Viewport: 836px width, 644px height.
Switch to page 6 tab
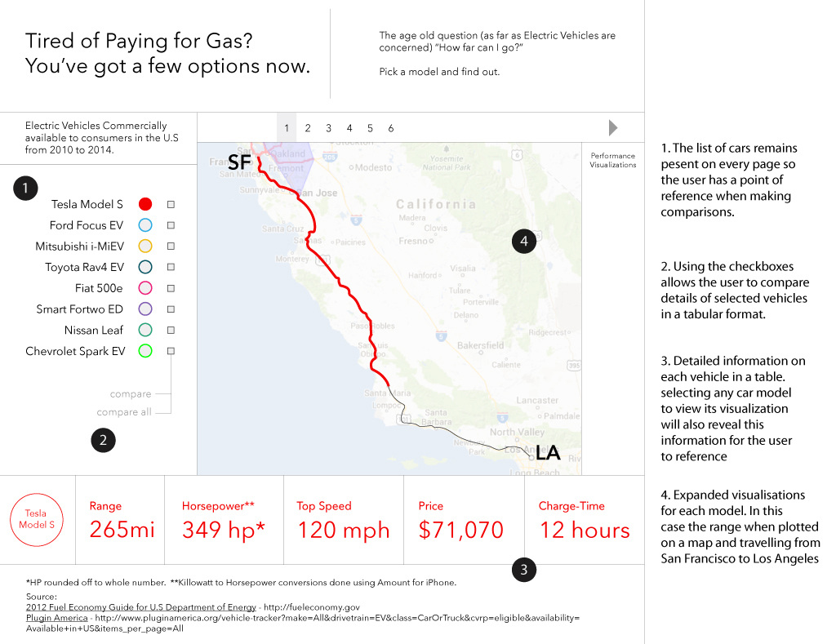point(390,128)
